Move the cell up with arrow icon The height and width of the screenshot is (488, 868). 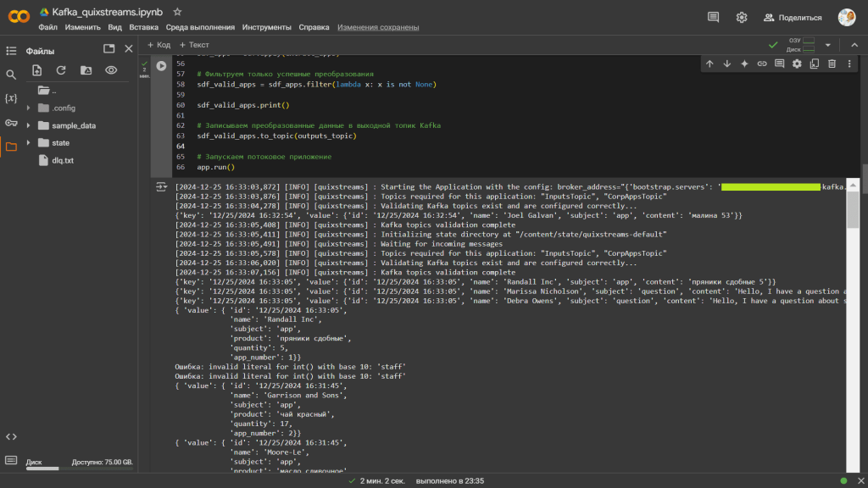(709, 64)
